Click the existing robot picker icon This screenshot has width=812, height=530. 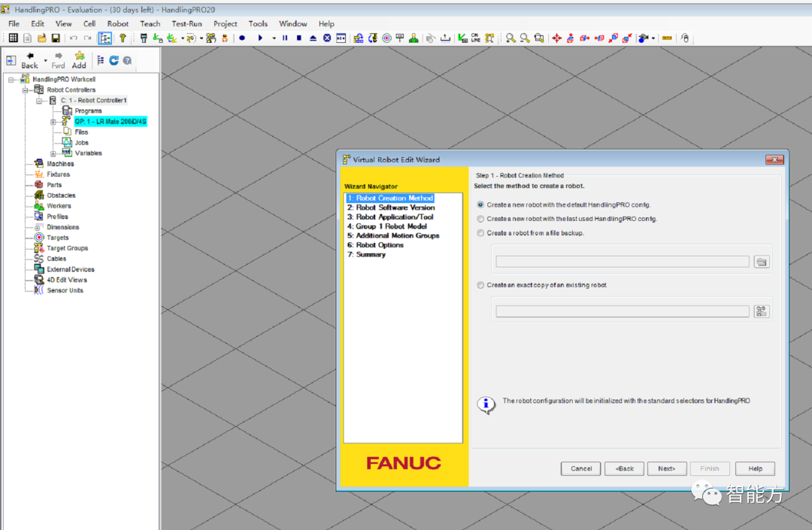click(761, 311)
